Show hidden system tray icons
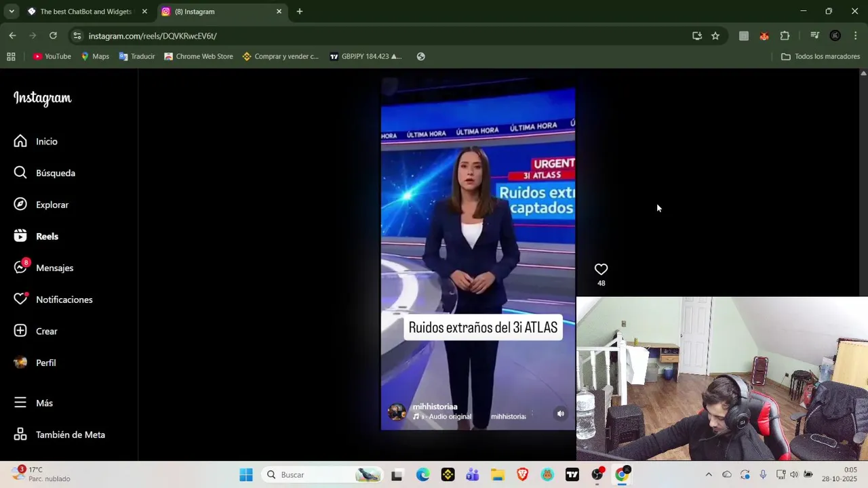 tap(709, 474)
